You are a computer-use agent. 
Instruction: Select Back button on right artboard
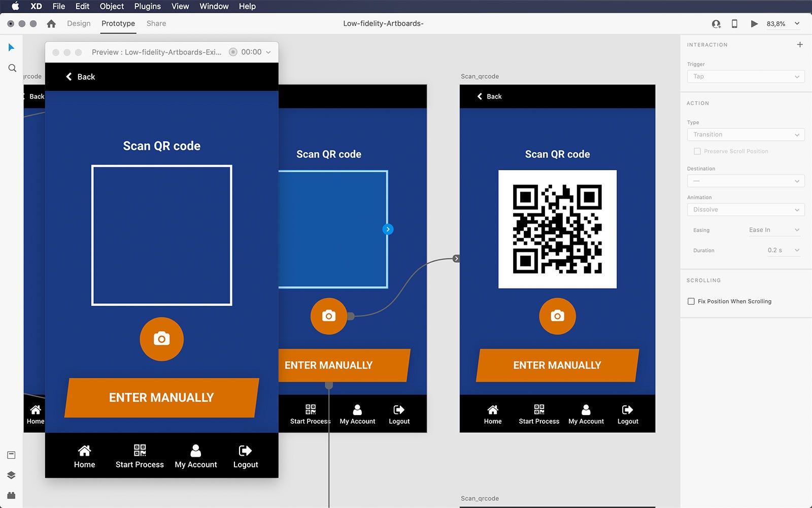(489, 97)
